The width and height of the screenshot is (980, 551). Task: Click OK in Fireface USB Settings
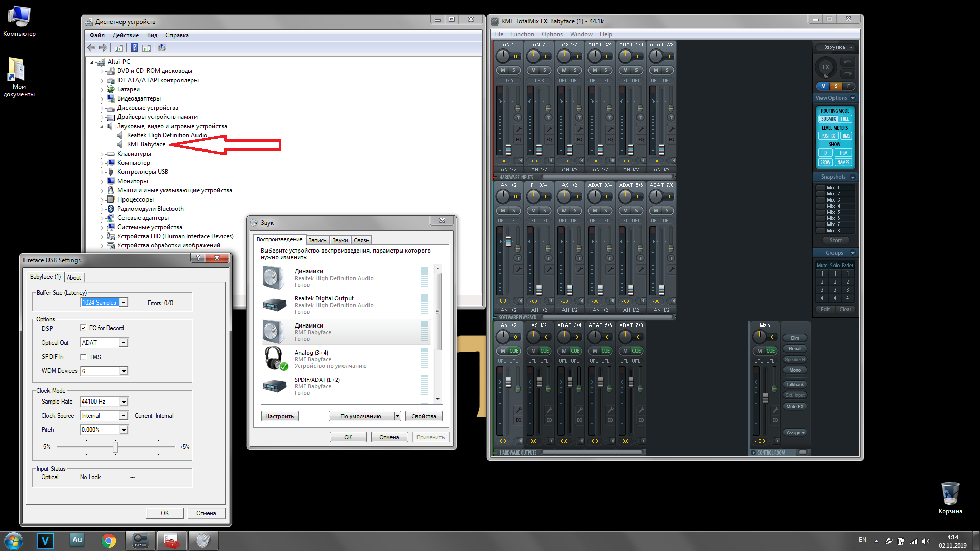(x=165, y=513)
